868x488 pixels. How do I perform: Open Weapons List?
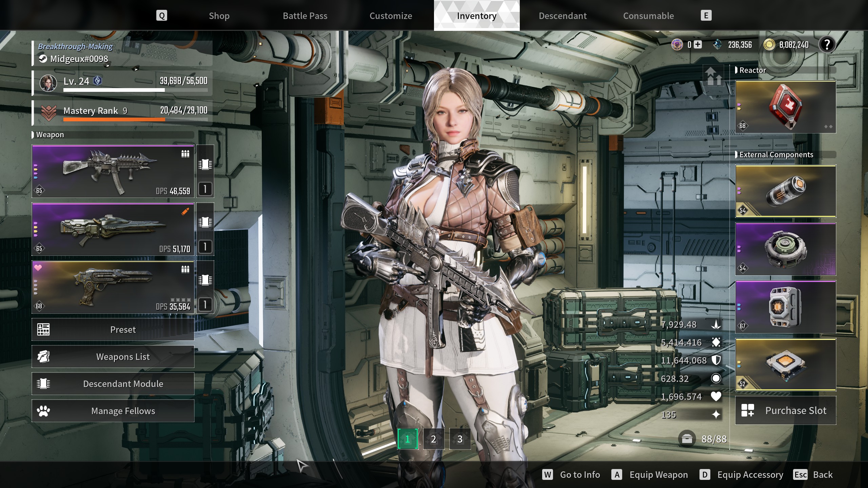coord(113,357)
